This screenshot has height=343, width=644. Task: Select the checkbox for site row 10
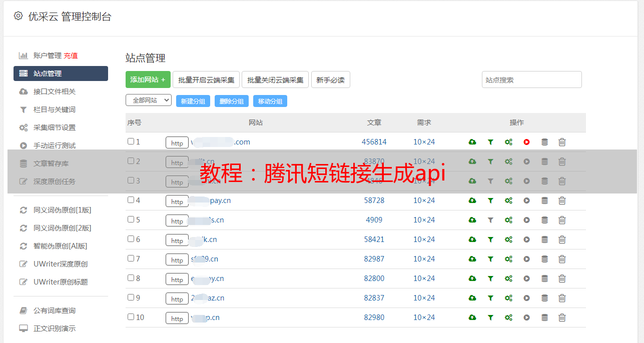tap(131, 317)
